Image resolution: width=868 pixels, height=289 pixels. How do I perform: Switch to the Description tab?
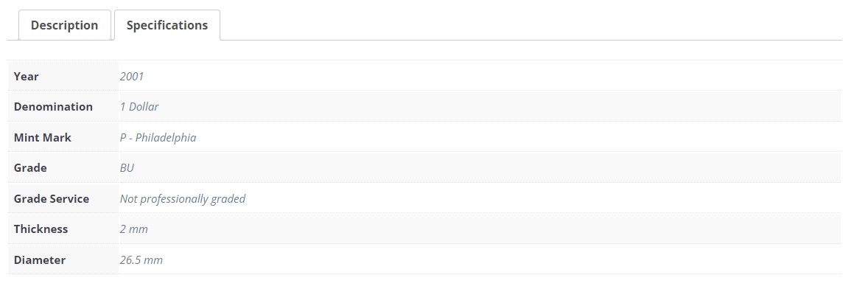coord(64,25)
